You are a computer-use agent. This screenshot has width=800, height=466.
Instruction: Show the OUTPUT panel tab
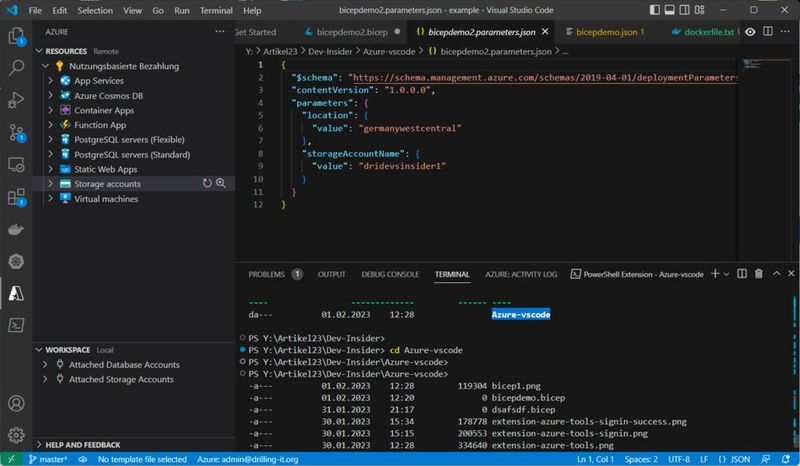[332, 274]
